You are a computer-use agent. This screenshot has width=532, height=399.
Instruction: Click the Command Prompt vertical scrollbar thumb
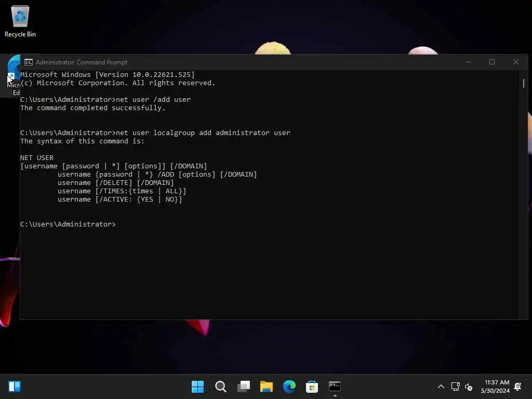pos(524,83)
